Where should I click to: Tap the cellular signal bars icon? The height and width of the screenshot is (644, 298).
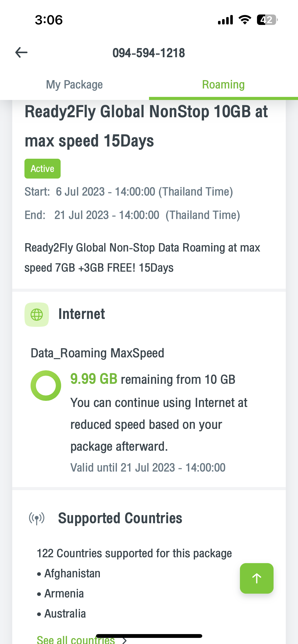point(225,20)
